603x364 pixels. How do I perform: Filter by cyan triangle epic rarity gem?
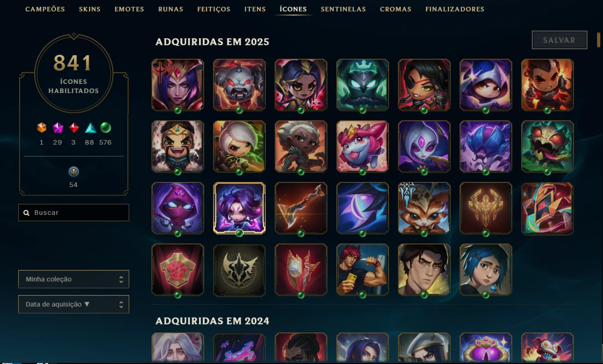pos(89,128)
